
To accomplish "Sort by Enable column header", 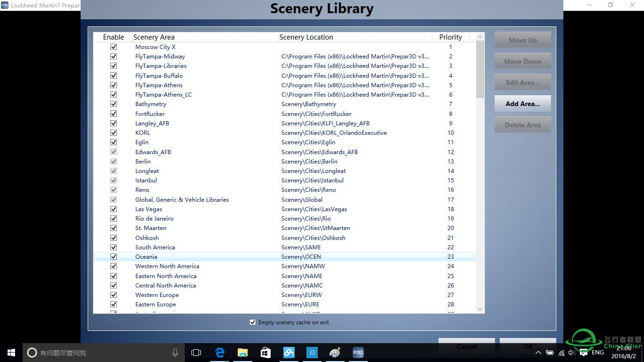I will (114, 37).
